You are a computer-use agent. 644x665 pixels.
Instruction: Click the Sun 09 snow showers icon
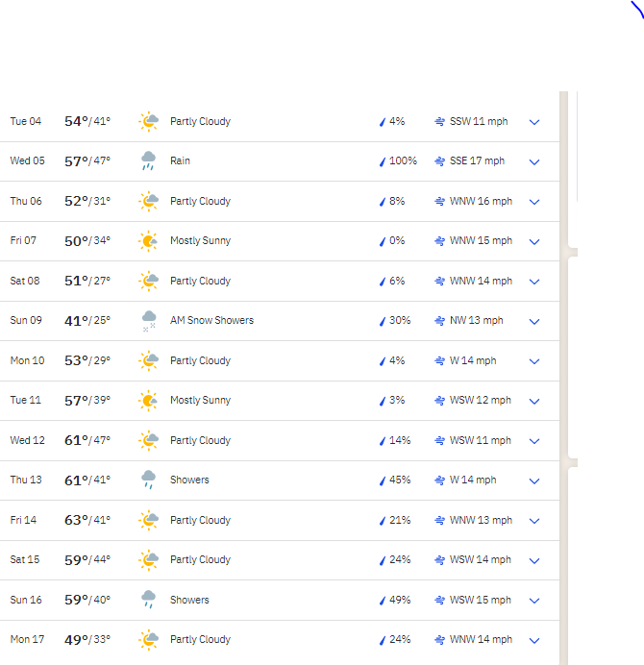coord(149,321)
